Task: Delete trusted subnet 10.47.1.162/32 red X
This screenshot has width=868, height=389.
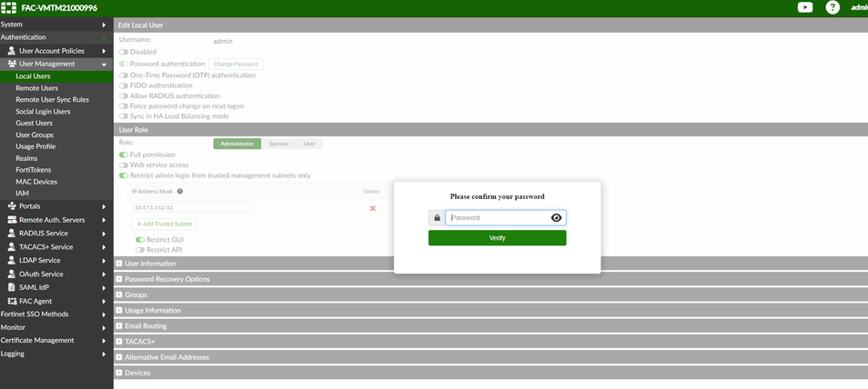Action: point(372,208)
